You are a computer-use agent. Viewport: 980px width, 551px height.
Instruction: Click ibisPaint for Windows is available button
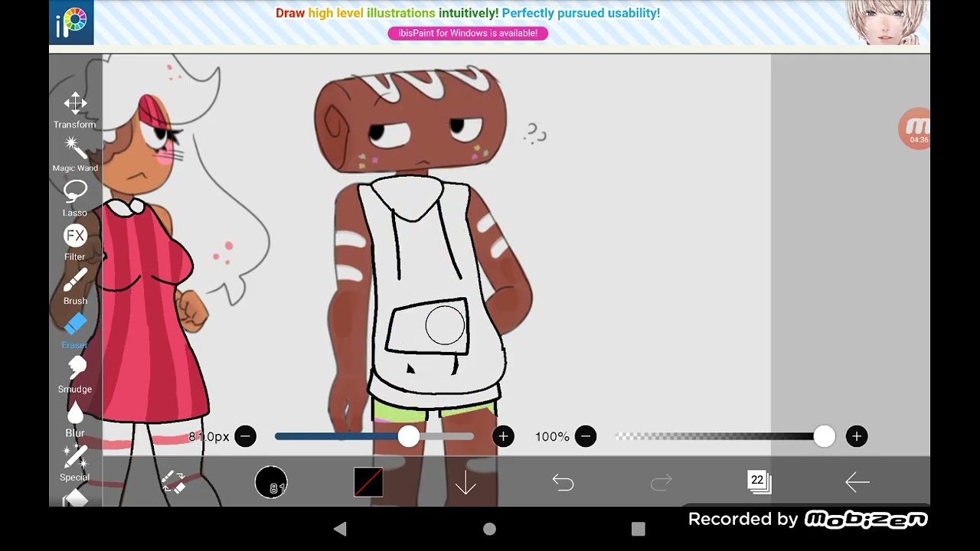[x=468, y=33]
